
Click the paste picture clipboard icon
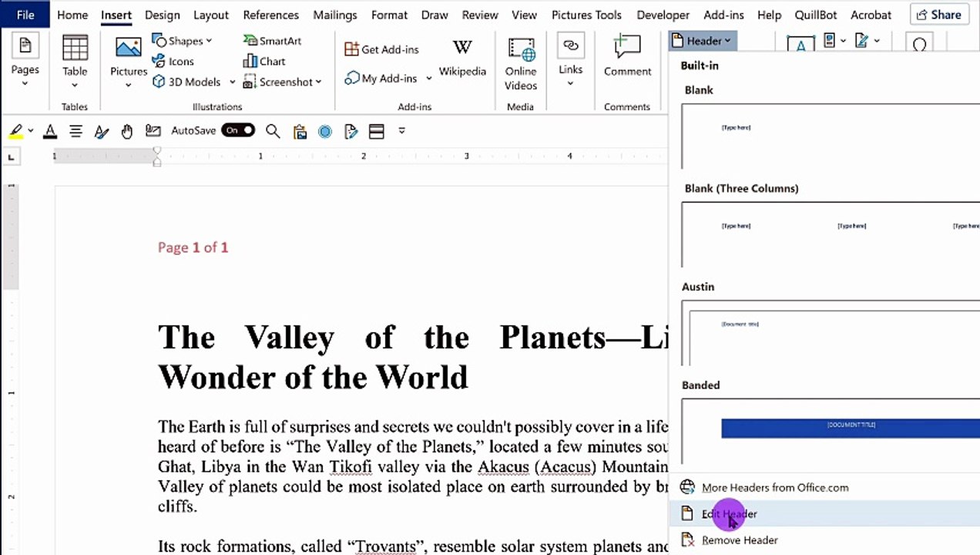point(300,132)
